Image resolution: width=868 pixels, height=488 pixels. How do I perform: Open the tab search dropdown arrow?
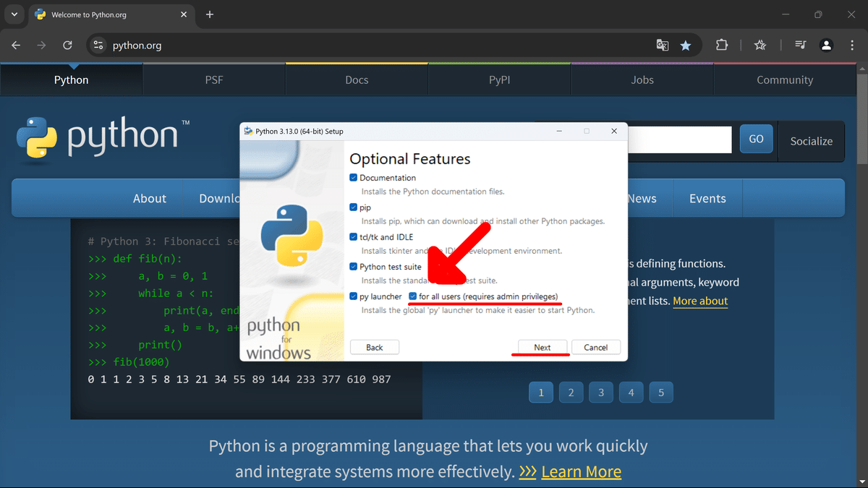14,14
